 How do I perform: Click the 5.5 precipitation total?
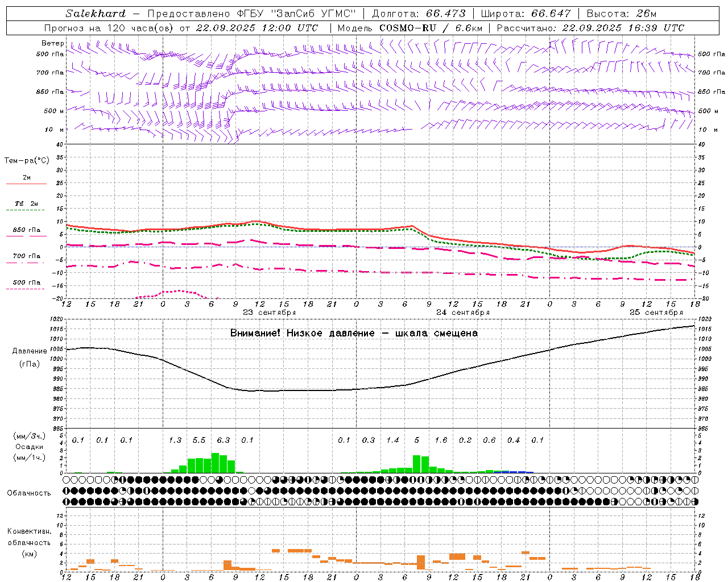[199, 440]
